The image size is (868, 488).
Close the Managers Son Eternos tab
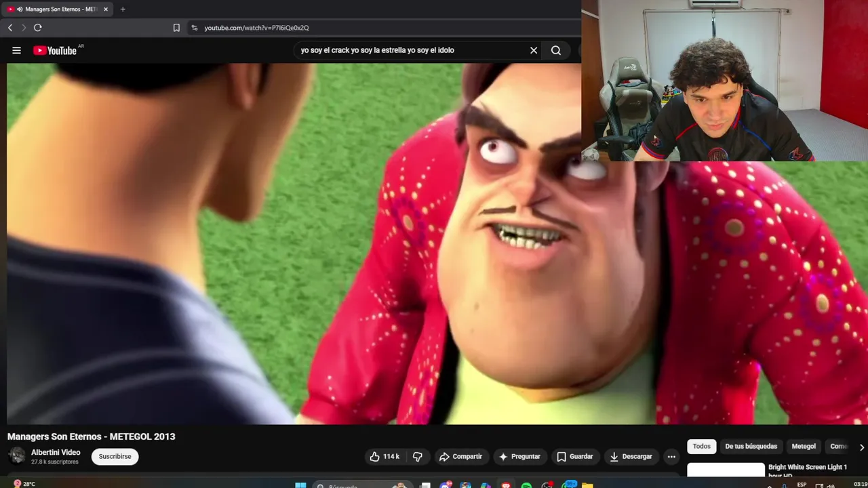[x=106, y=9]
